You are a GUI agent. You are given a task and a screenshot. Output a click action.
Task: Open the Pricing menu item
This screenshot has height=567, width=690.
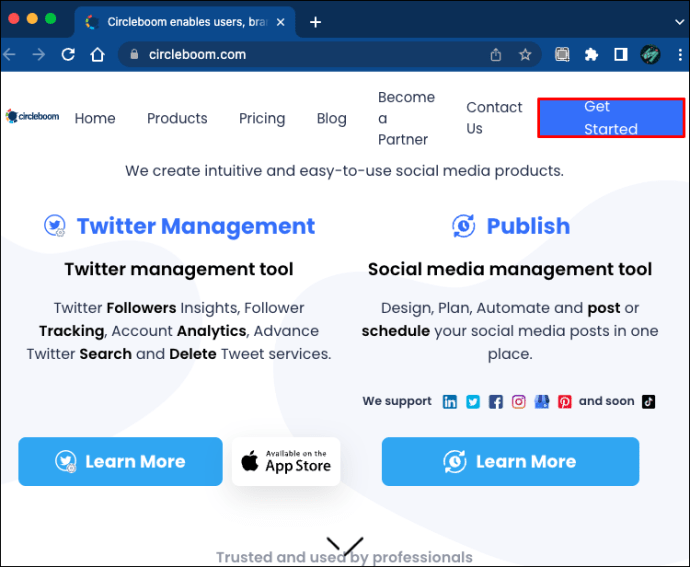pos(262,118)
